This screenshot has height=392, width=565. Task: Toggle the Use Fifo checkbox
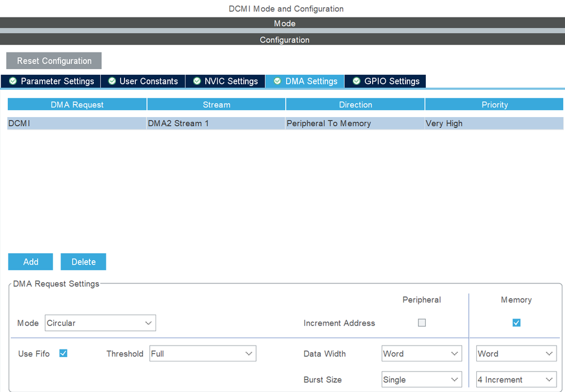(63, 353)
